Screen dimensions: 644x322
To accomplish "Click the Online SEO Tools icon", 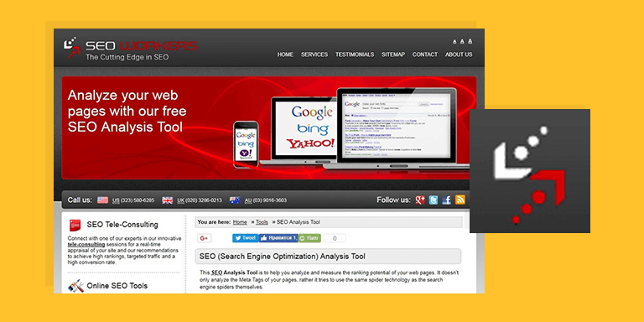I will [76, 286].
